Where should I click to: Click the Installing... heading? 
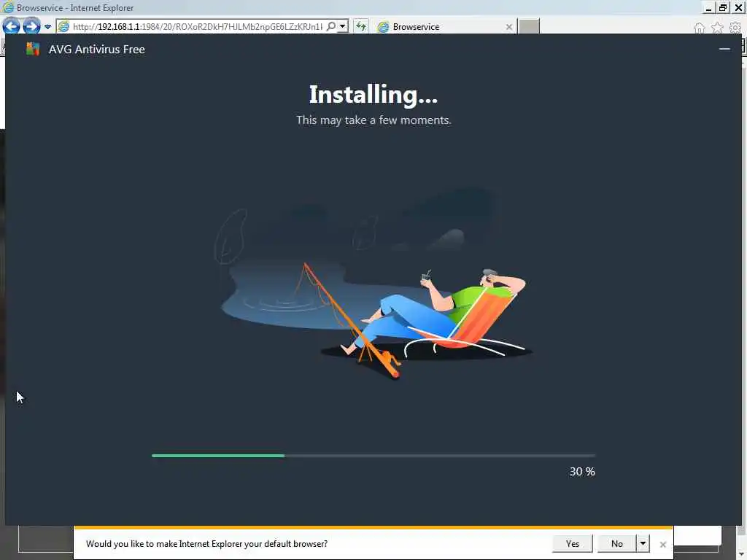tap(373, 94)
